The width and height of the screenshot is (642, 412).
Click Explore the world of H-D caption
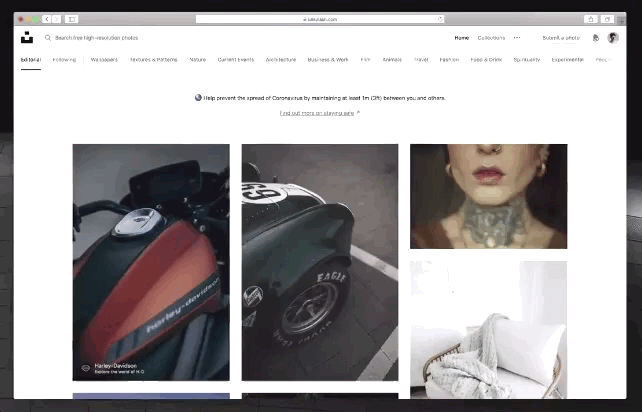119,372
